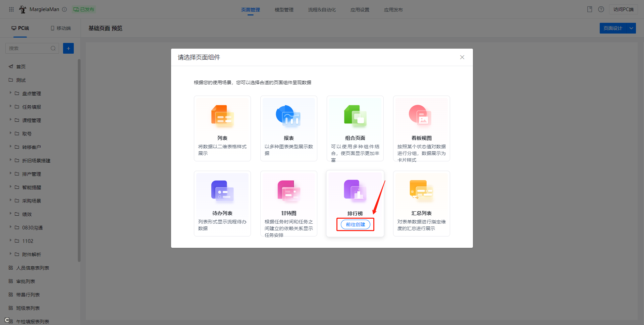Image resolution: width=644 pixels, height=325 pixels.
Task: Switch to 移动端 tab
Action: [61, 28]
